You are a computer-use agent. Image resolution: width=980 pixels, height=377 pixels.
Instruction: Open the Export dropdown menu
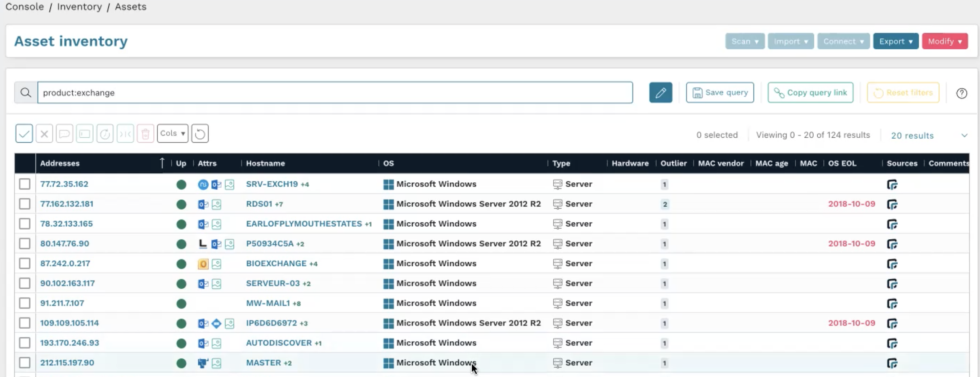point(896,41)
